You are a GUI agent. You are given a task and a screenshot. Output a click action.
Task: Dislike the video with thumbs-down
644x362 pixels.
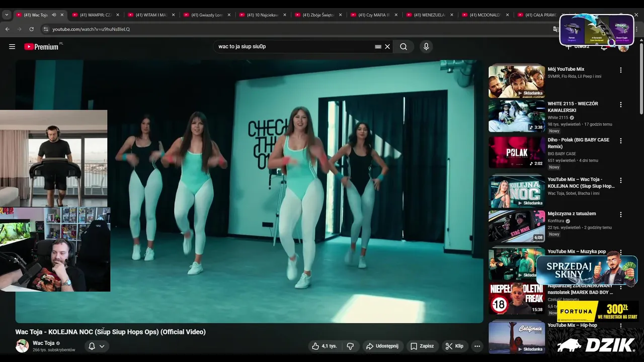pyautogui.click(x=350, y=346)
